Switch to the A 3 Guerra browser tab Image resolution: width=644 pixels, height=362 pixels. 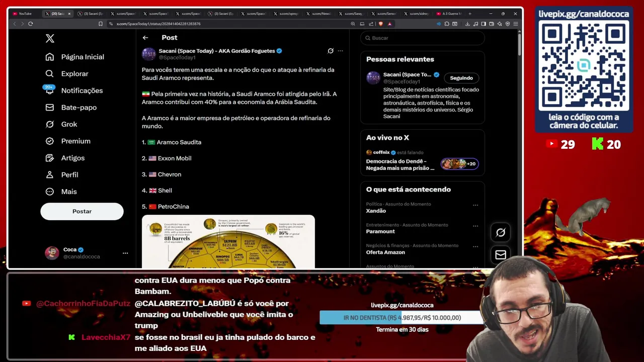pos(449,14)
